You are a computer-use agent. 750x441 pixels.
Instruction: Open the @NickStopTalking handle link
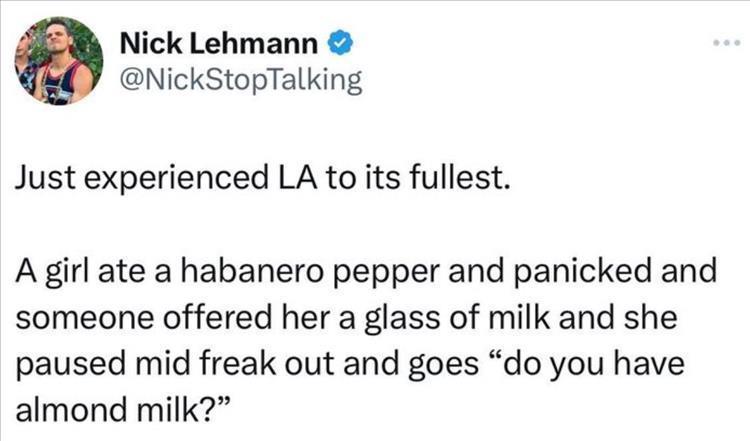239,80
